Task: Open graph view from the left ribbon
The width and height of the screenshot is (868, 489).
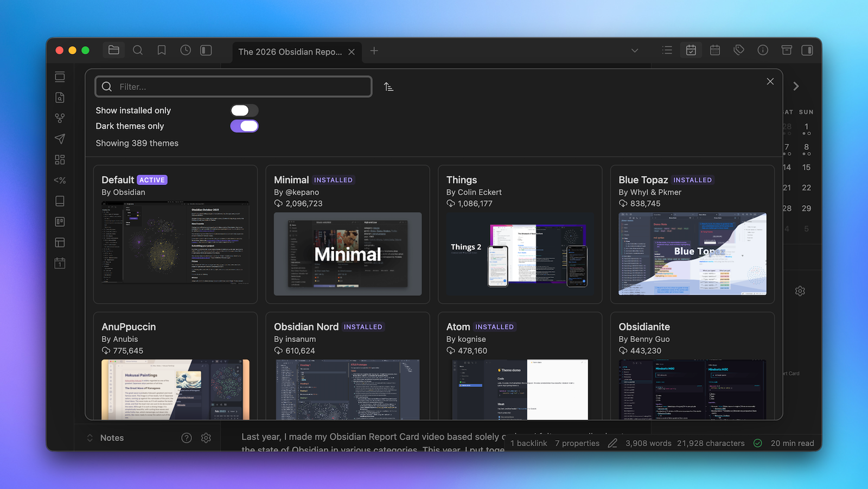Action: tap(60, 118)
